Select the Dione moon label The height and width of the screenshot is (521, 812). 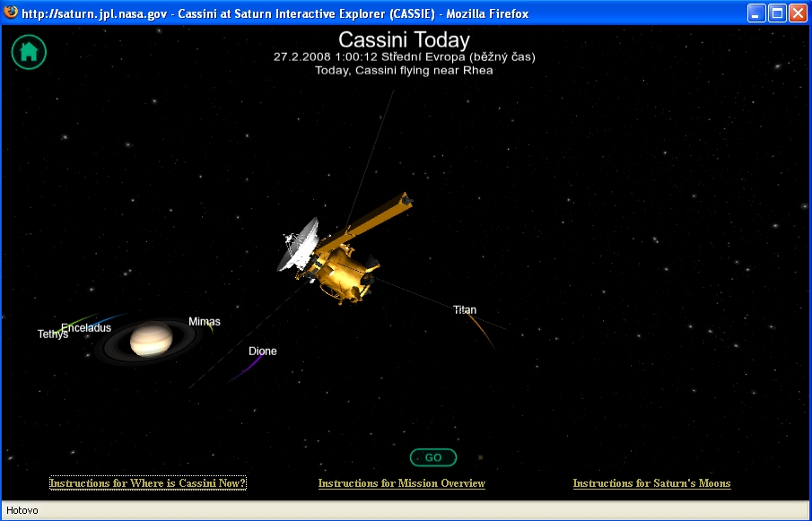263,352
